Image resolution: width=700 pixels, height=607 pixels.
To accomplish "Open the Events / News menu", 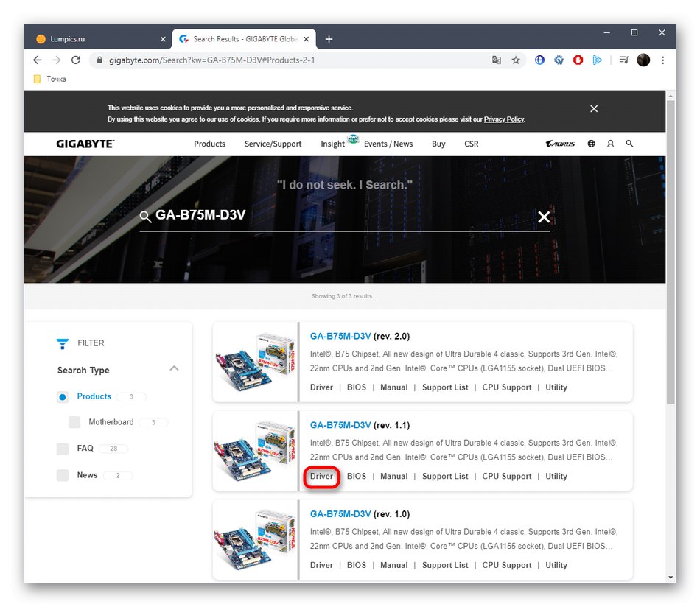I will pyautogui.click(x=388, y=144).
